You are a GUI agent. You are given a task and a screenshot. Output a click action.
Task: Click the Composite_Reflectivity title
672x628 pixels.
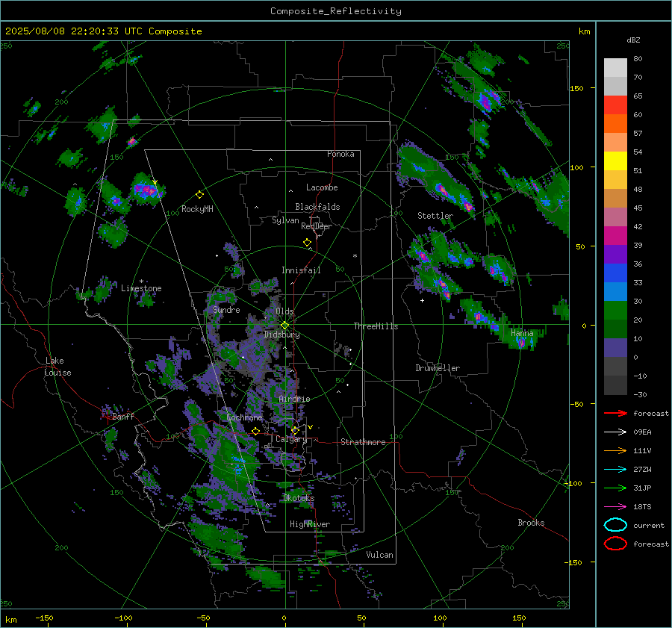[x=336, y=11]
